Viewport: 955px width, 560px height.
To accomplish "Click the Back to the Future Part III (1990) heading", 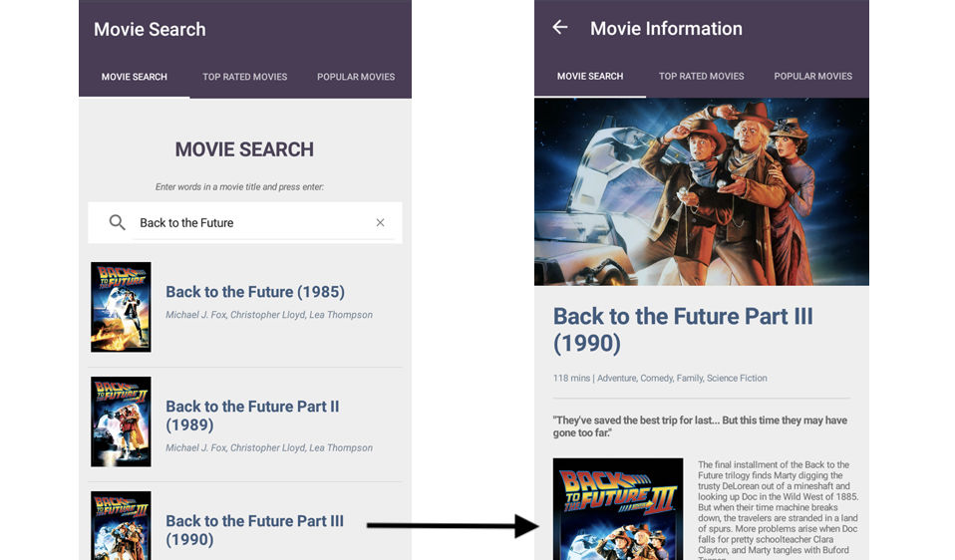I will point(683,329).
